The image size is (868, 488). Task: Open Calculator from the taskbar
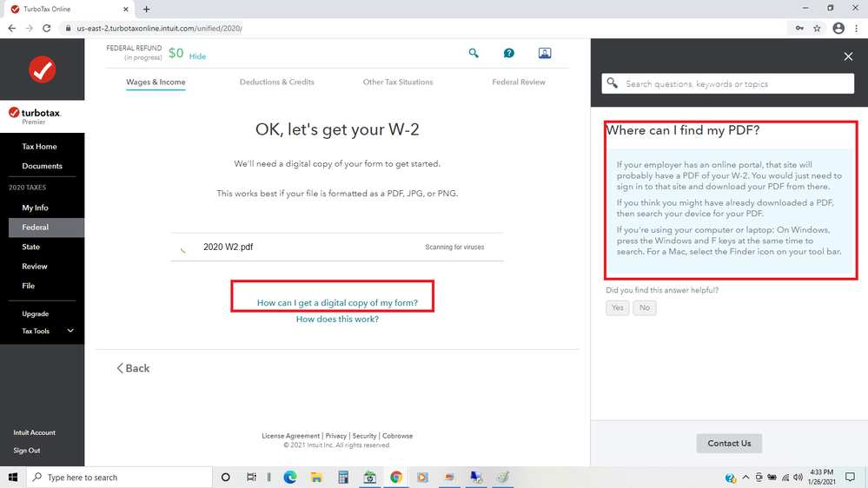click(343, 477)
